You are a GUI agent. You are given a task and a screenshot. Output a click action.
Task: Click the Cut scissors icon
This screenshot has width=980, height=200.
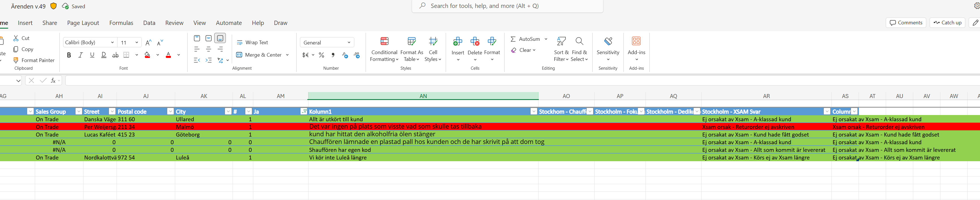pos(16,38)
